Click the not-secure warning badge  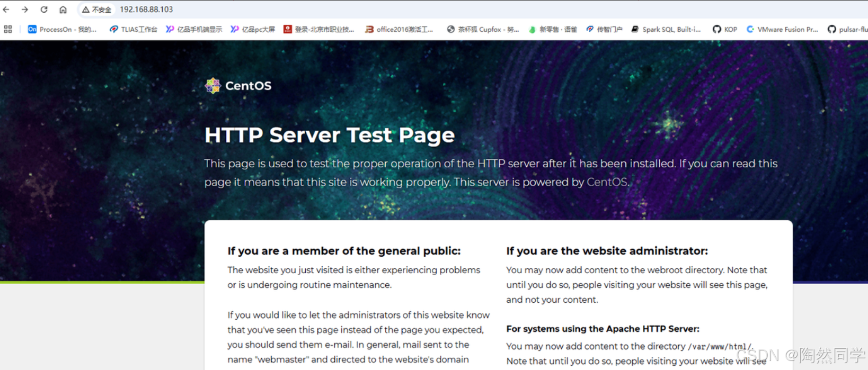(97, 10)
